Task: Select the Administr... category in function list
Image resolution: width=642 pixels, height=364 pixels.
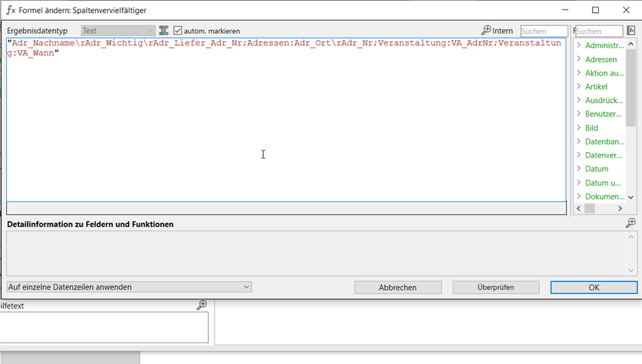Action: [x=604, y=45]
